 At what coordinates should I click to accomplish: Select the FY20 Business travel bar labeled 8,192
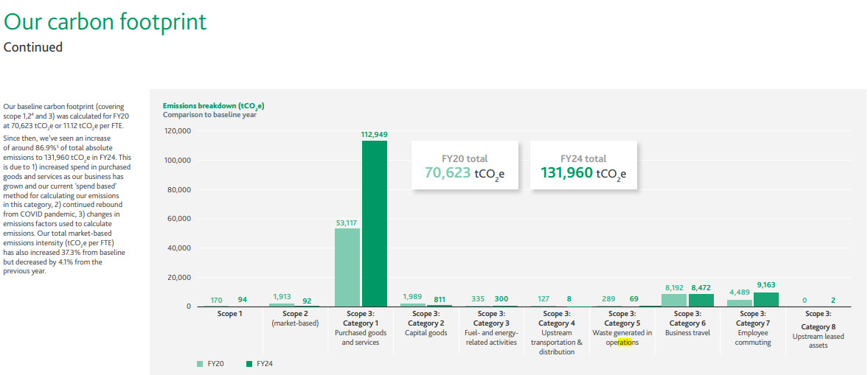coord(674,300)
